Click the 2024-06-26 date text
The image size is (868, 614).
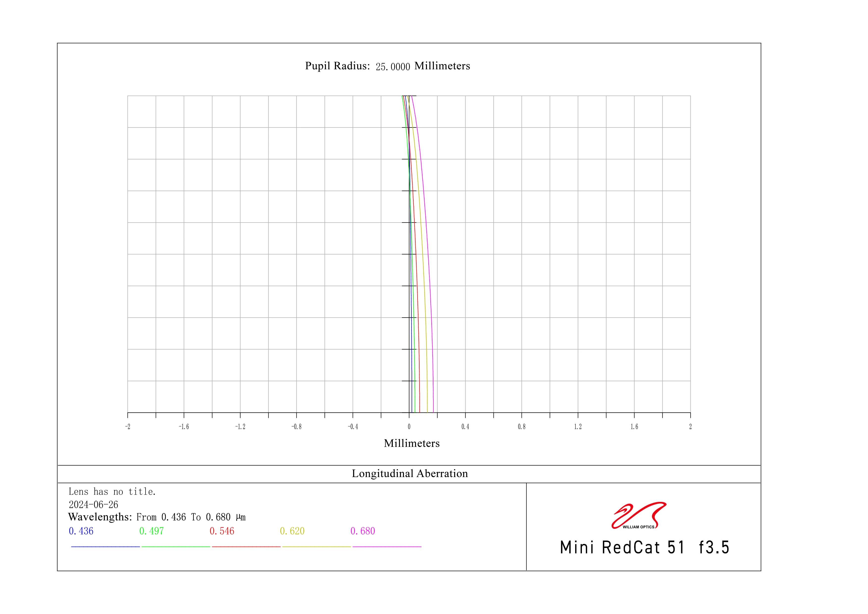tap(93, 505)
